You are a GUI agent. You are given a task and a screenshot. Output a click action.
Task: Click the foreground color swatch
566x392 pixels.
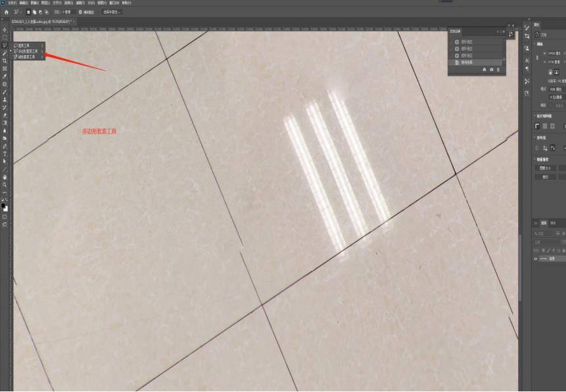3,206
